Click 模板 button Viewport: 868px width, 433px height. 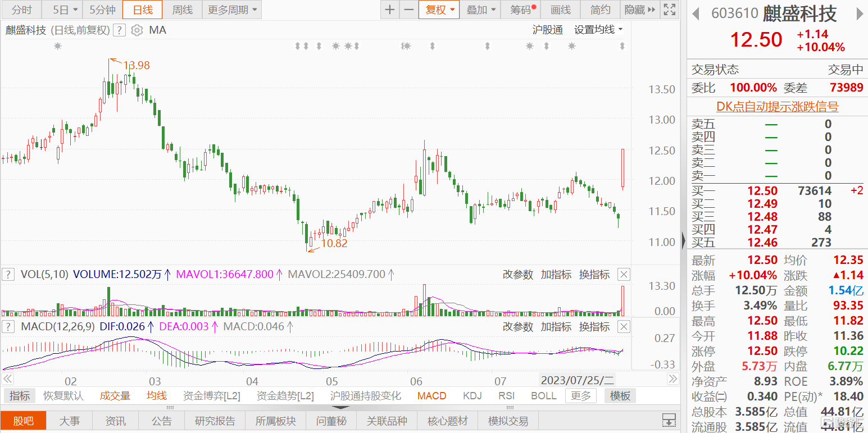pos(620,396)
